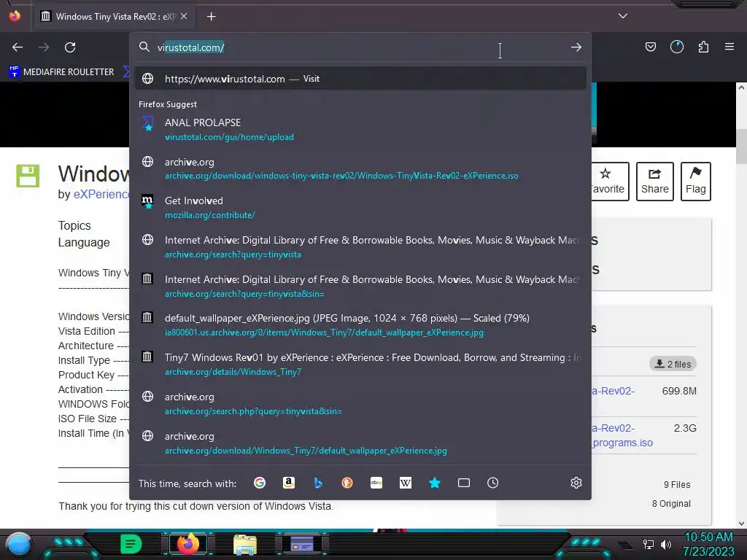This screenshot has height=560, width=747.
Task: Select the archive.org/search.php?query=tinyvista suggestion
Action: tap(360, 403)
